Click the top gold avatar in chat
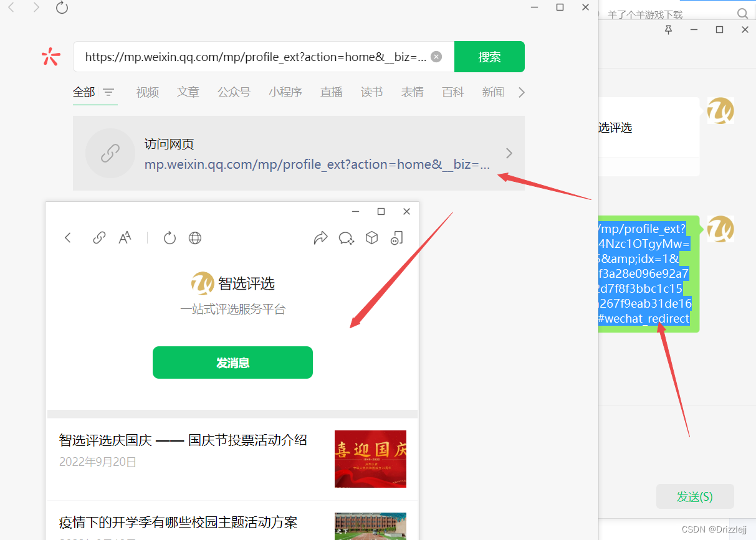 720,110
